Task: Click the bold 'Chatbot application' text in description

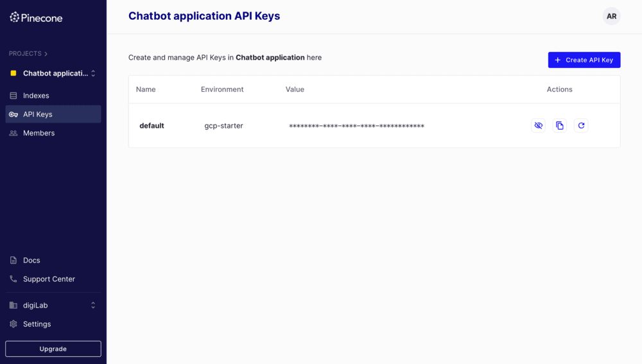Action: [x=270, y=58]
